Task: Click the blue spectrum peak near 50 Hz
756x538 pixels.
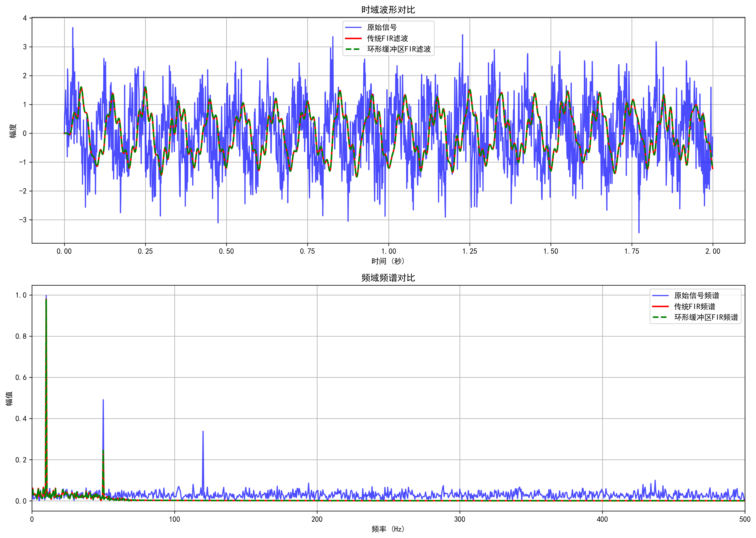Action: tap(103, 400)
